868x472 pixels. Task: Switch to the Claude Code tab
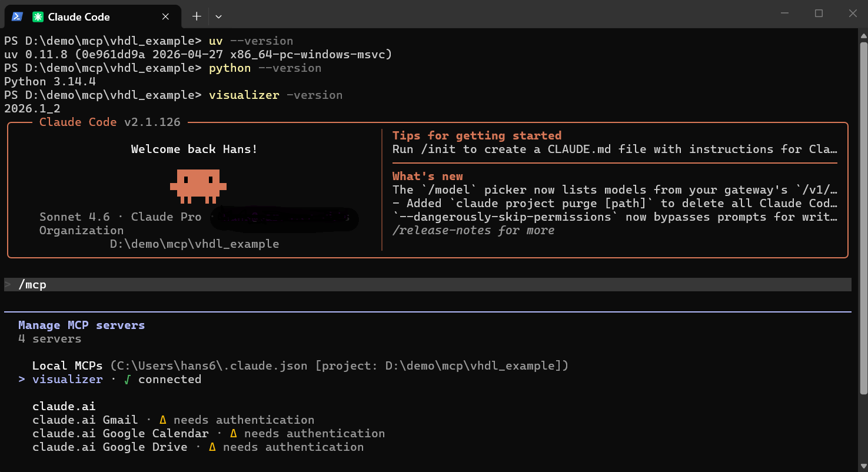point(94,16)
